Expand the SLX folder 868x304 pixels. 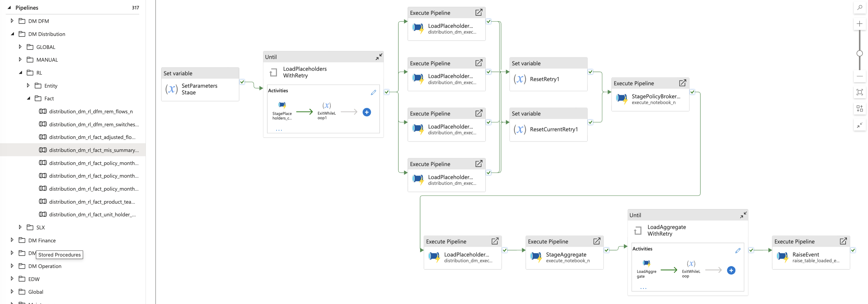(x=20, y=227)
